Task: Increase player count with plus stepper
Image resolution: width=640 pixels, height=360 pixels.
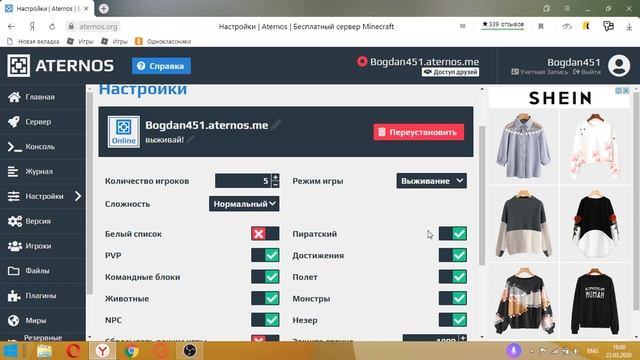Action: [276, 177]
